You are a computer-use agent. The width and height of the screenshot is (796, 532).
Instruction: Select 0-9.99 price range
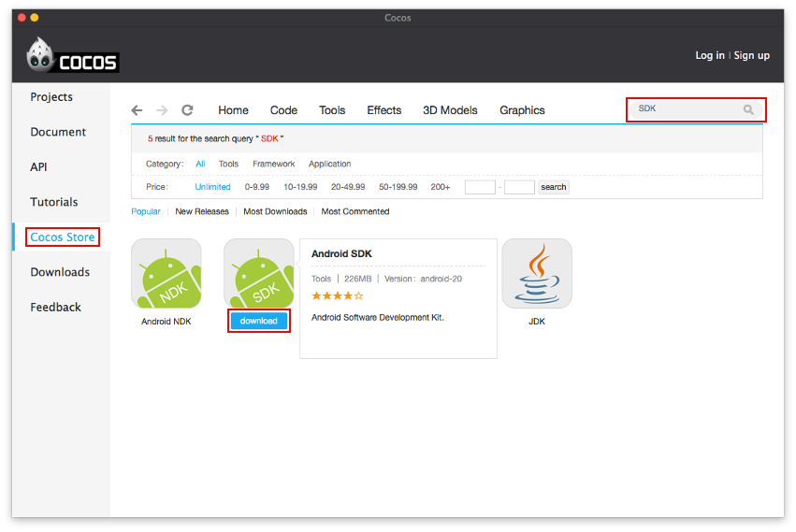click(x=257, y=187)
